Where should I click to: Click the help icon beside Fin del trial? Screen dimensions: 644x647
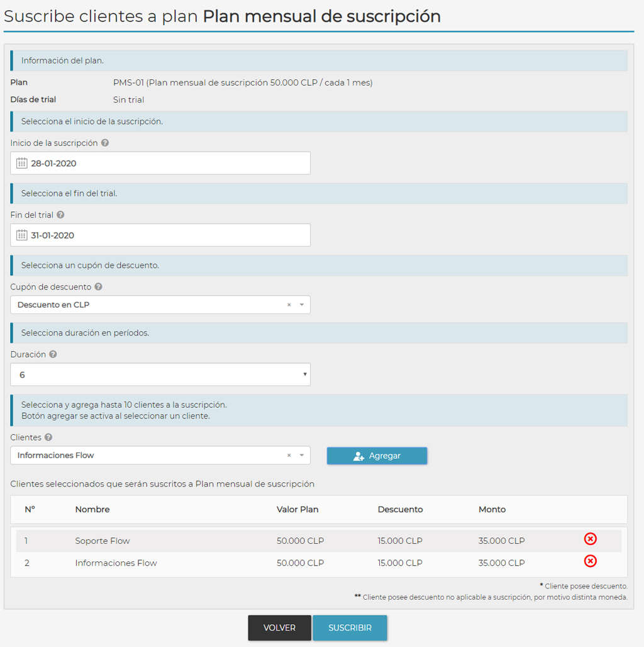[60, 215]
